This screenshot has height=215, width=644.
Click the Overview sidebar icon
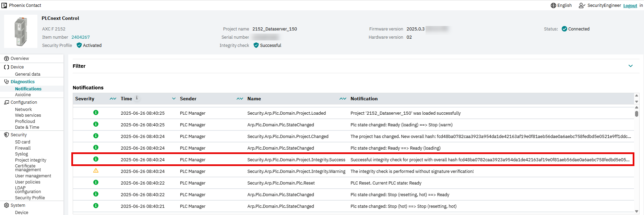[x=6, y=59]
